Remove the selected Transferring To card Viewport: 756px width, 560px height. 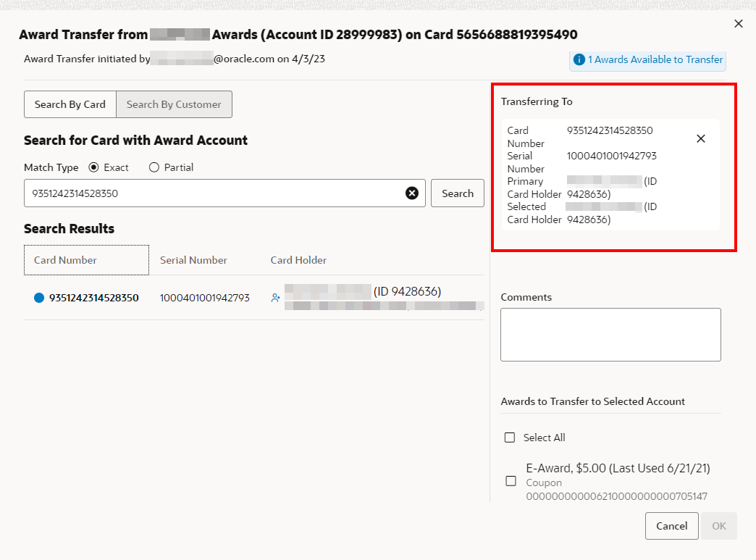click(x=701, y=139)
